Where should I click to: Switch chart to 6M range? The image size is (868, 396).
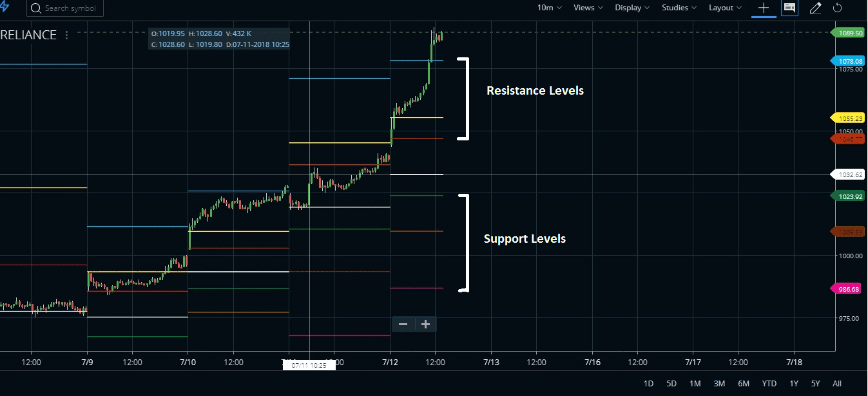click(x=744, y=383)
